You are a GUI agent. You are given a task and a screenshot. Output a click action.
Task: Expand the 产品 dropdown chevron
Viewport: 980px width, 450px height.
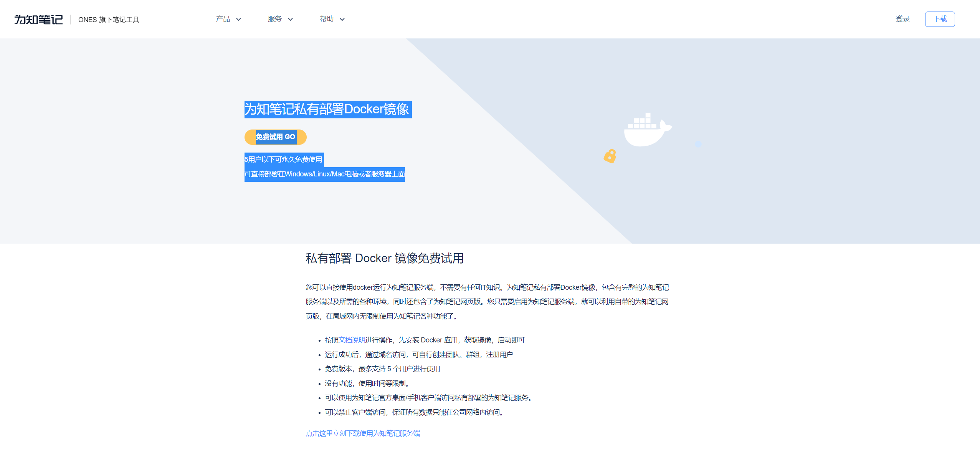click(x=238, y=19)
